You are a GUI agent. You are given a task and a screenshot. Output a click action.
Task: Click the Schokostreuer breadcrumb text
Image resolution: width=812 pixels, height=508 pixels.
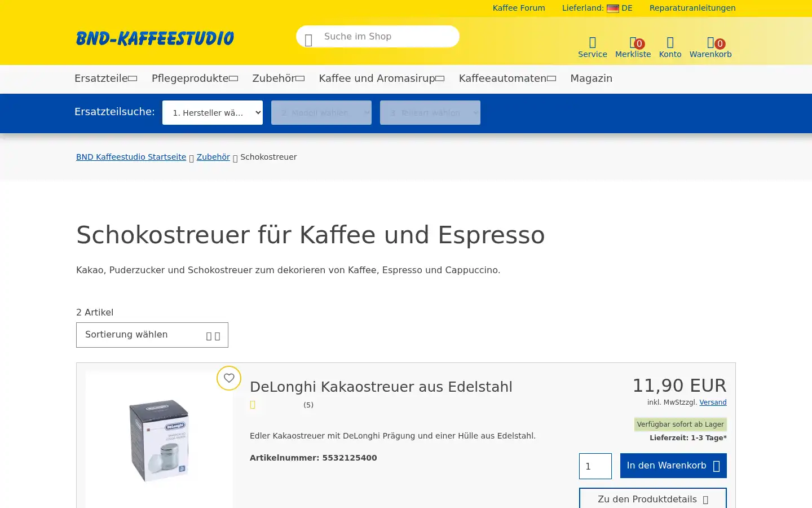(268, 157)
